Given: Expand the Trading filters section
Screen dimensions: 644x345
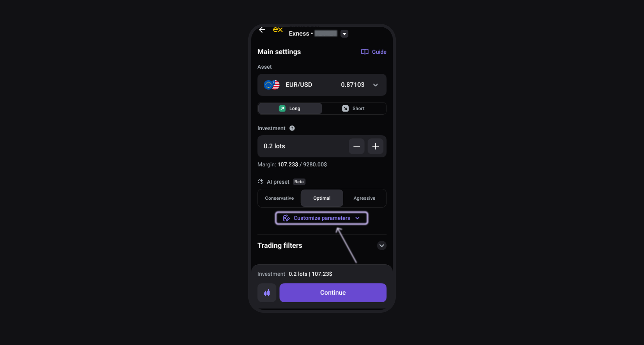Looking at the screenshot, I should [x=382, y=245].
